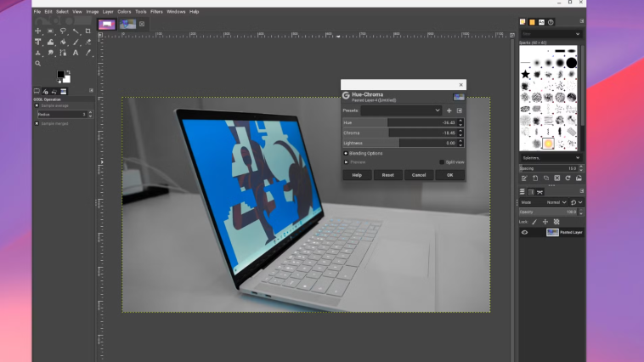The width and height of the screenshot is (644, 362).
Task: Open the Undo History tab
Action: click(x=54, y=91)
